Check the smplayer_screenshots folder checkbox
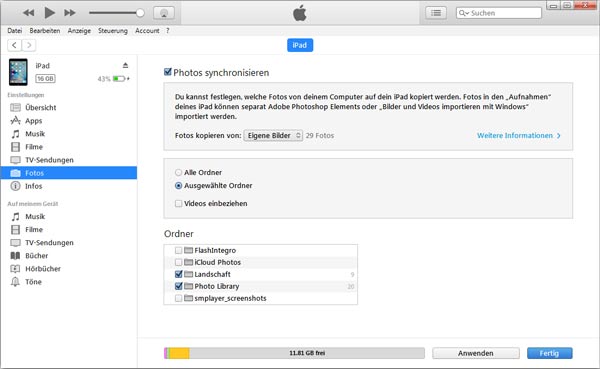Viewport: 600px width, 369px height. (178, 298)
